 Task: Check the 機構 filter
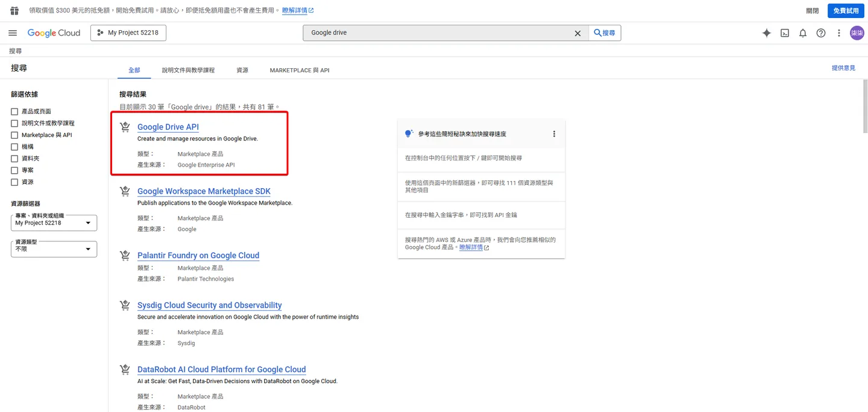(x=14, y=147)
